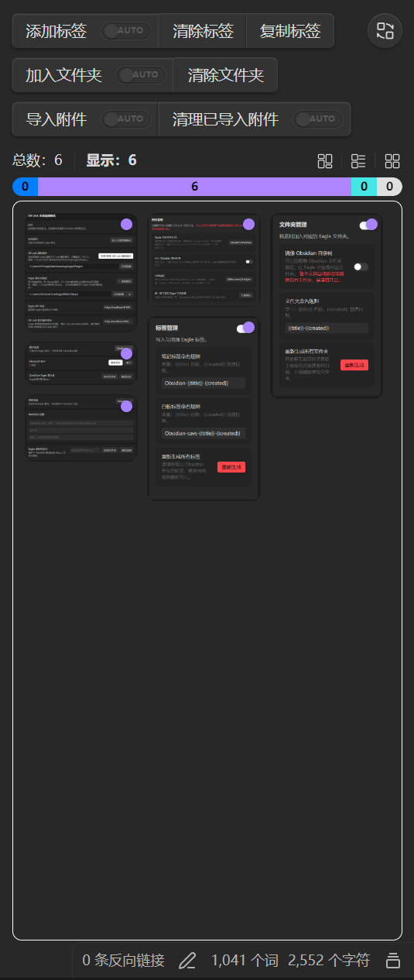Open 0 条反向链接 in status bar

point(123,961)
